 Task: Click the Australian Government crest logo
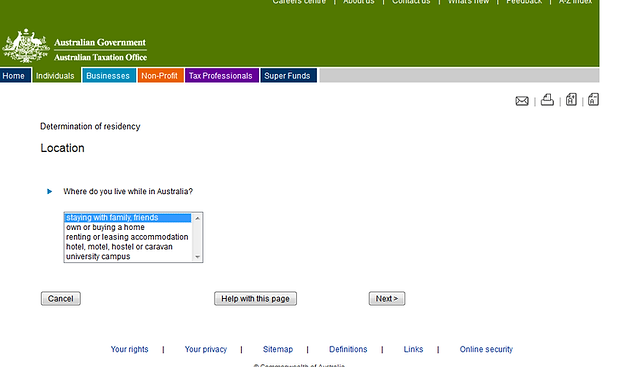coord(26,45)
